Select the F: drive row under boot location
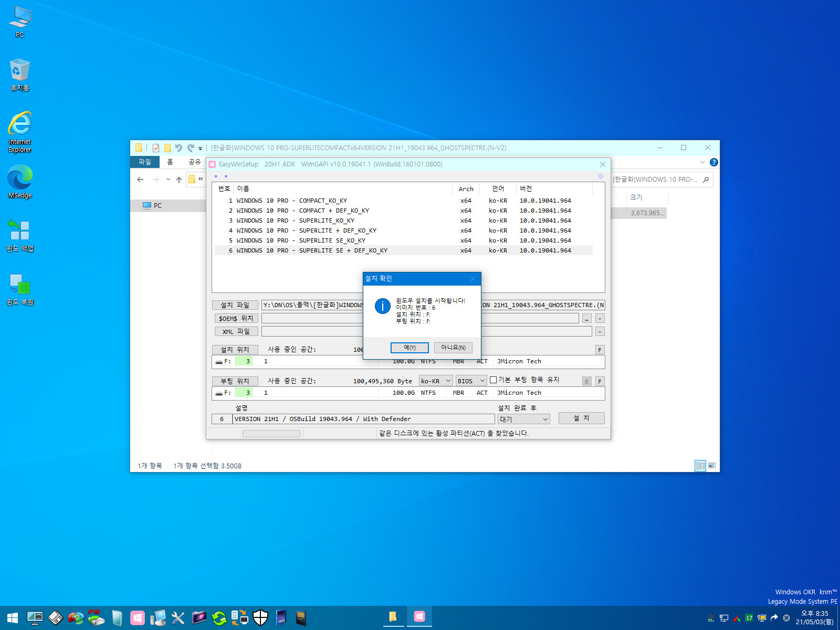This screenshot has height=630, width=840. tap(408, 393)
